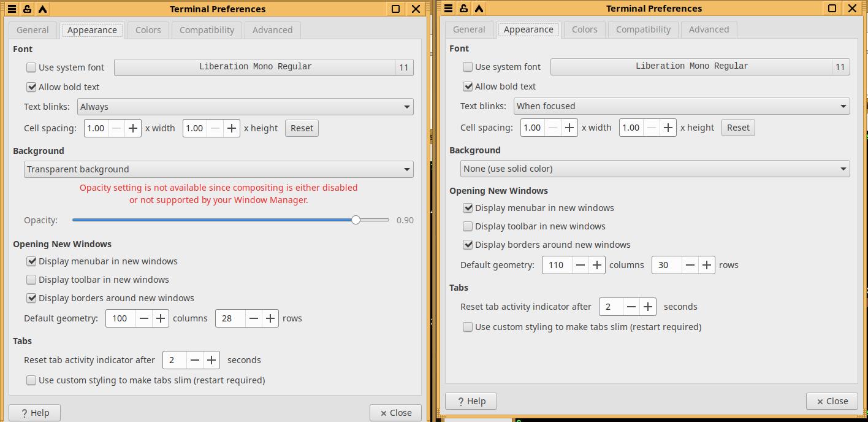Toggle Display menubar checkbox in left window
Image resolution: width=868 pixels, height=422 pixels.
pyautogui.click(x=31, y=261)
